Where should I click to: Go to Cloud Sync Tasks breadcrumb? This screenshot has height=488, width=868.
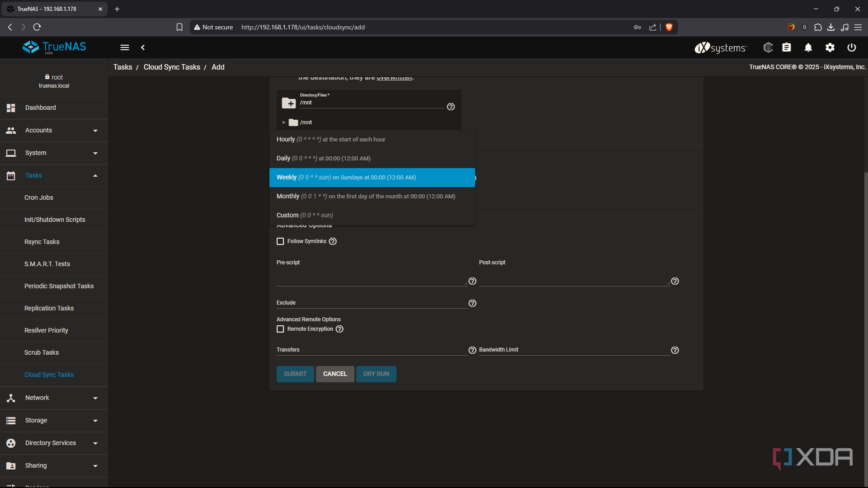(172, 67)
